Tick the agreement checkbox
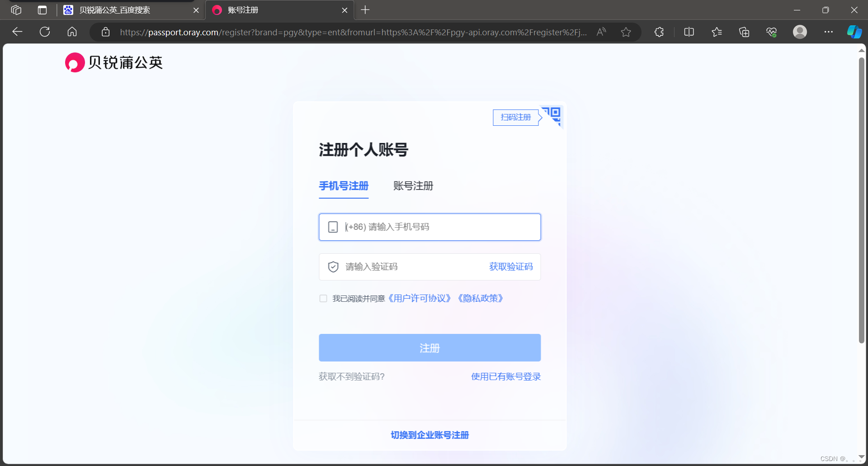This screenshot has width=868, height=466. [323, 299]
